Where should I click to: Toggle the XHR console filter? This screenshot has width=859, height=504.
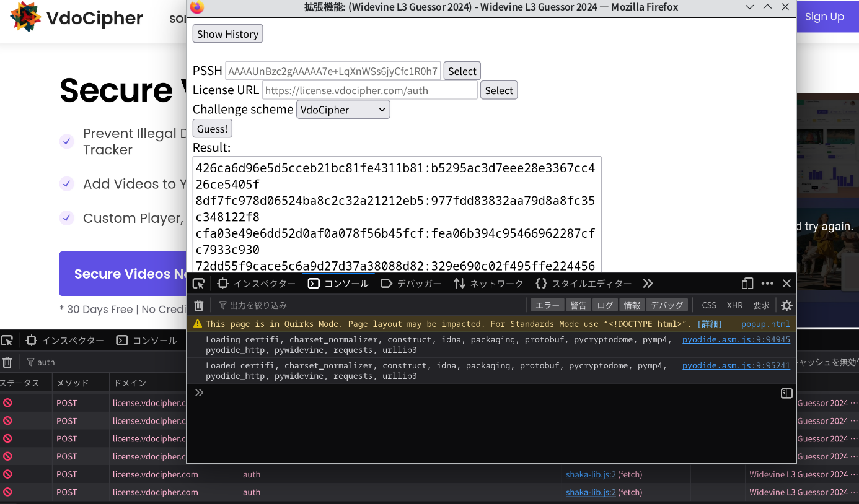coord(735,305)
